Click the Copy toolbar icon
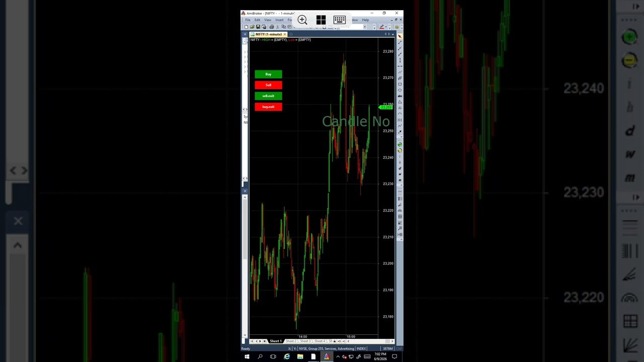 pos(284,27)
